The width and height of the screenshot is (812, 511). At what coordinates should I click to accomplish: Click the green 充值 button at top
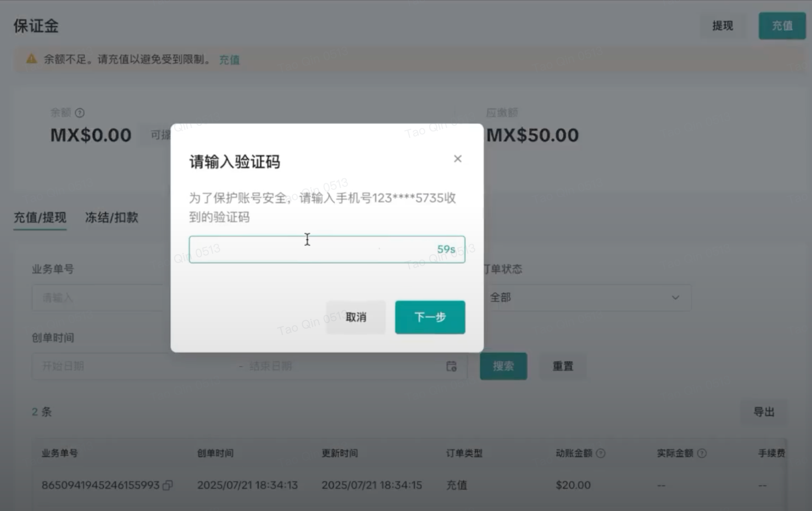click(782, 26)
